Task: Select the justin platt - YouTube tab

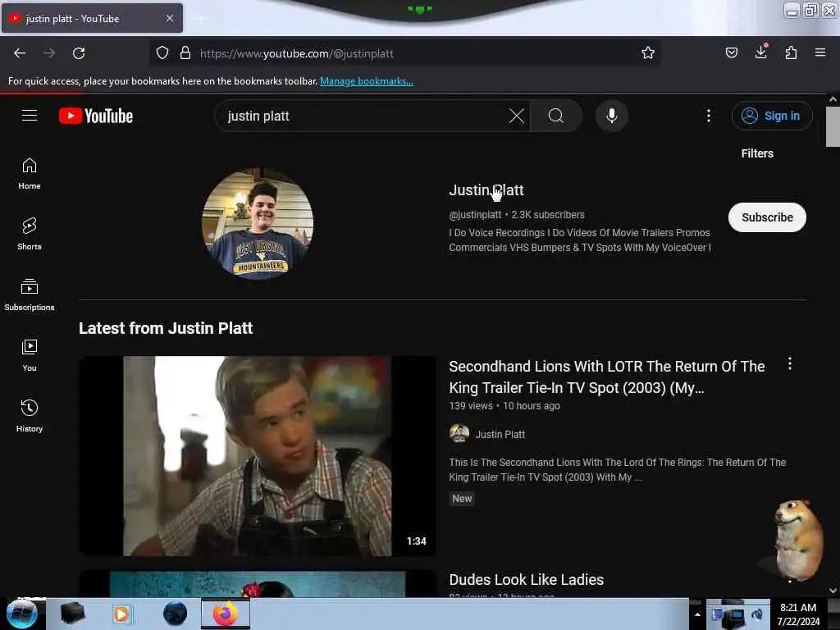Action: [x=91, y=18]
